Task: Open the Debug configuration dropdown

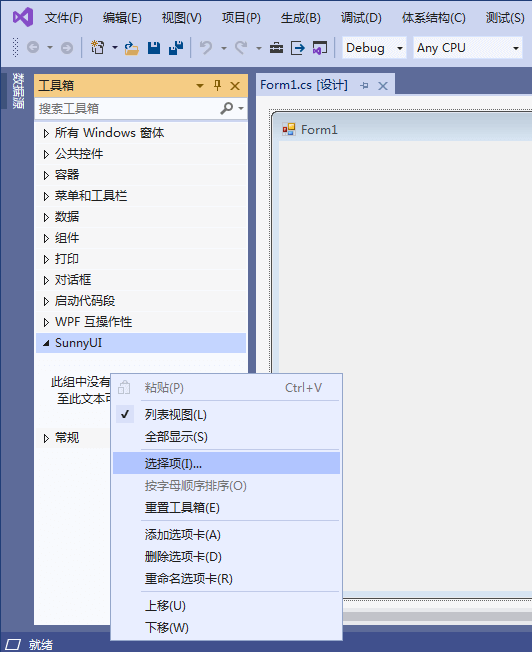Action: [x=374, y=48]
